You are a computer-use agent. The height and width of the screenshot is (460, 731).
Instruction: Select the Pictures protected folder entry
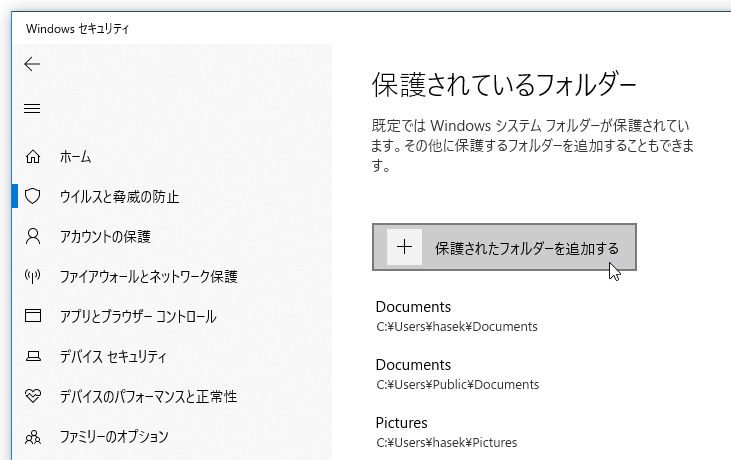tap(401, 423)
